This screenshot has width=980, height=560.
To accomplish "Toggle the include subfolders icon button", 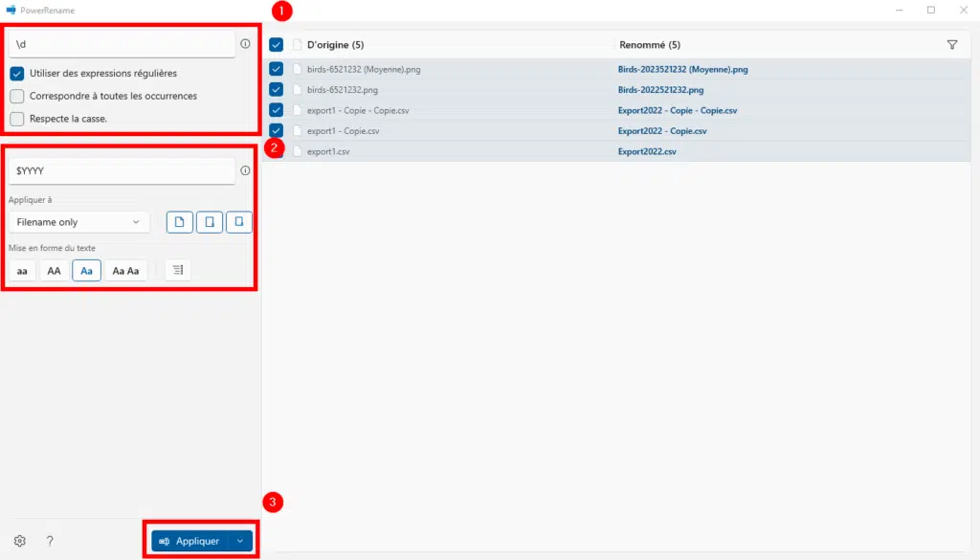I will [238, 222].
